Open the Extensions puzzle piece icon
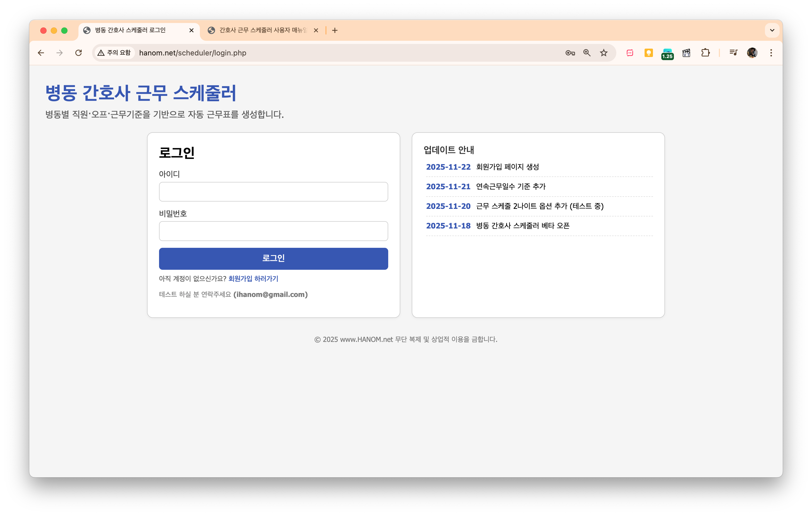Screen dimensions: 812x516 (706, 53)
